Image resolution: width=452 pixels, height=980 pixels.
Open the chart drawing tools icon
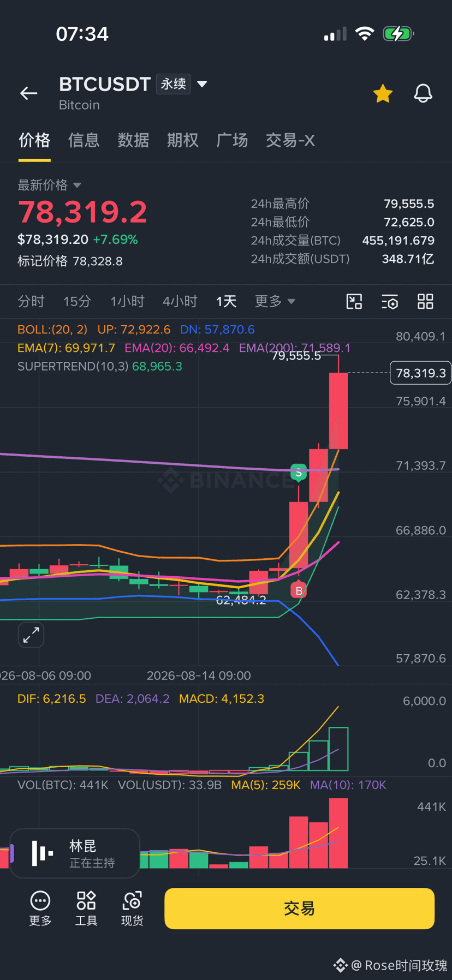(x=354, y=301)
